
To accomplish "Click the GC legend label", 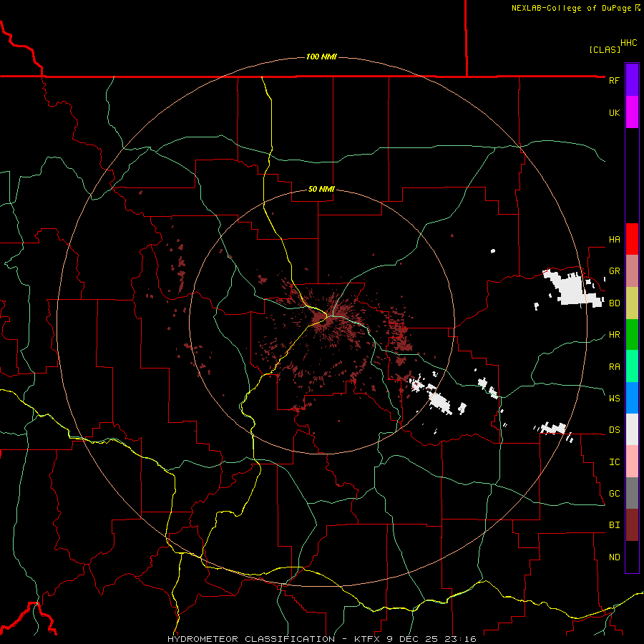I will 614,493.
